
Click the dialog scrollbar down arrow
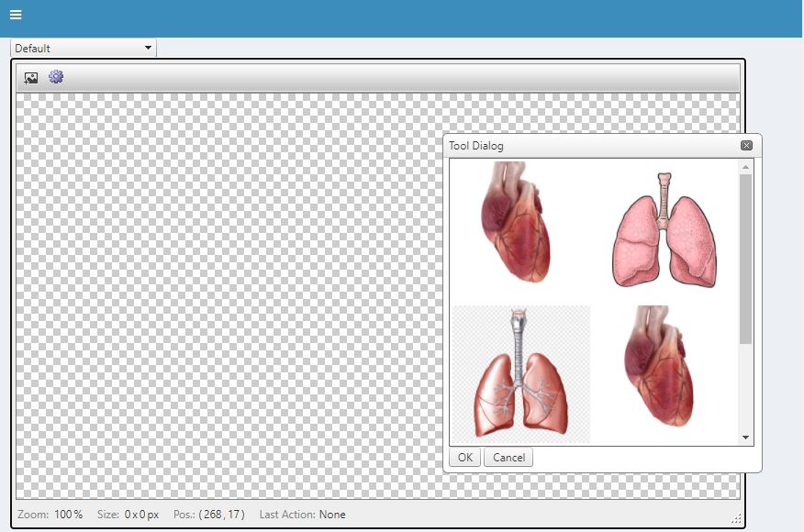click(x=745, y=438)
